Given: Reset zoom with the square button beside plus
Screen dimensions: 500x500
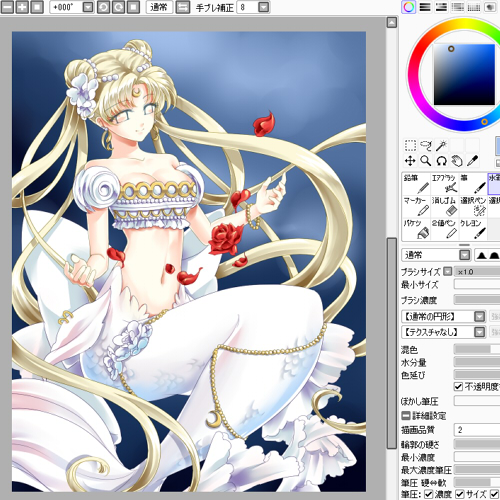Looking at the screenshot, I should (x=37, y=7).
